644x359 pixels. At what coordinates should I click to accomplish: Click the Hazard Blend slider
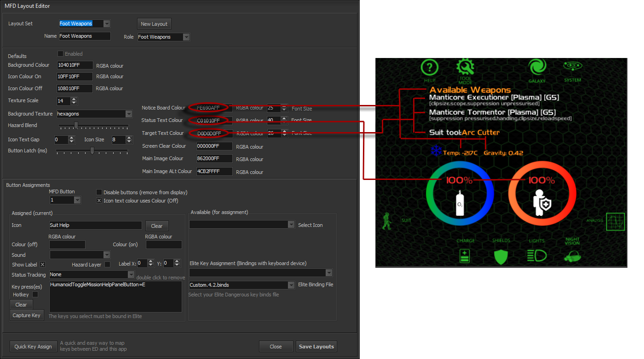[93, 125]
